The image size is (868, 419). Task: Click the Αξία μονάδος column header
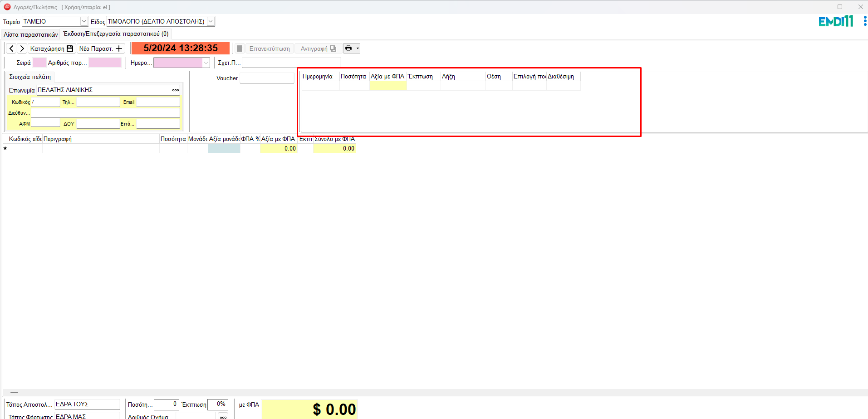coord(224,139)
